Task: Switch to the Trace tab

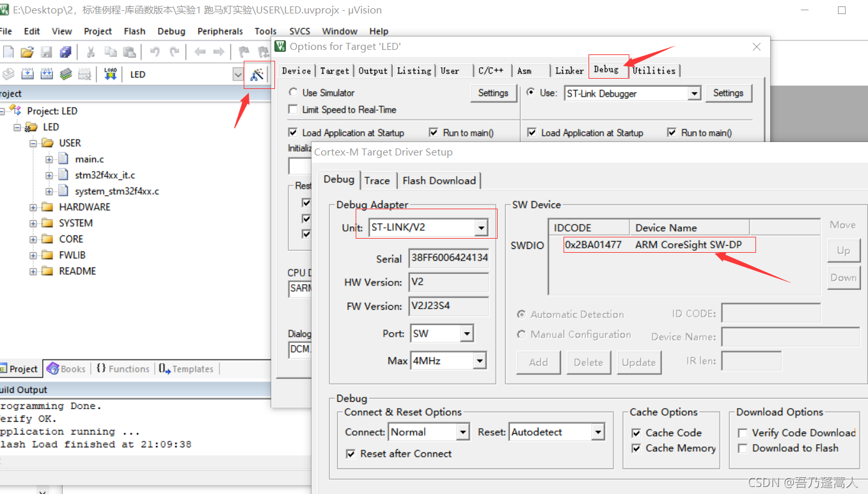Action: 377,180
